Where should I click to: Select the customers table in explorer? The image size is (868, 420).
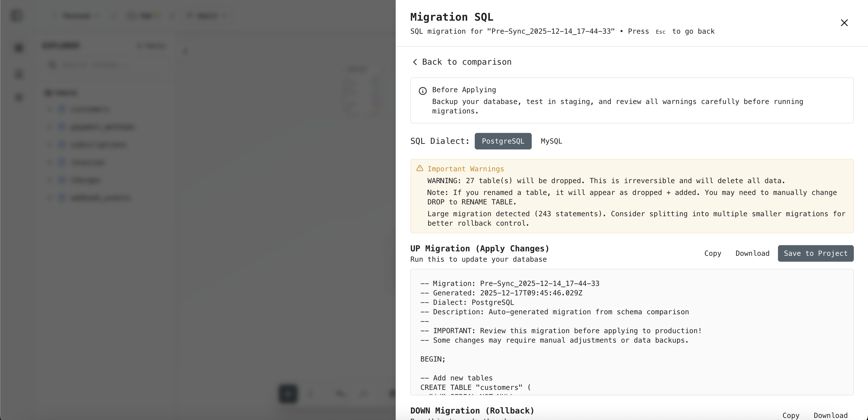click(90, 109)
